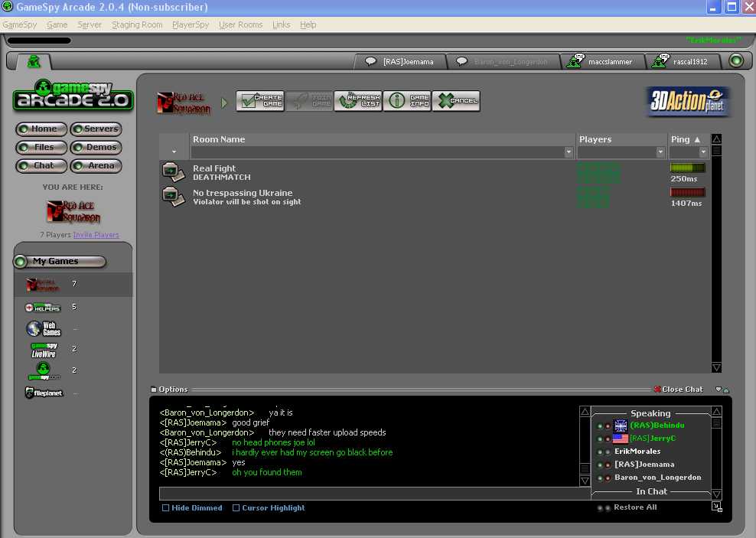Click the round green button right of the rascal1912 tab
The width and height of the screenshot is (756, 538).
[x=736, y=60]
